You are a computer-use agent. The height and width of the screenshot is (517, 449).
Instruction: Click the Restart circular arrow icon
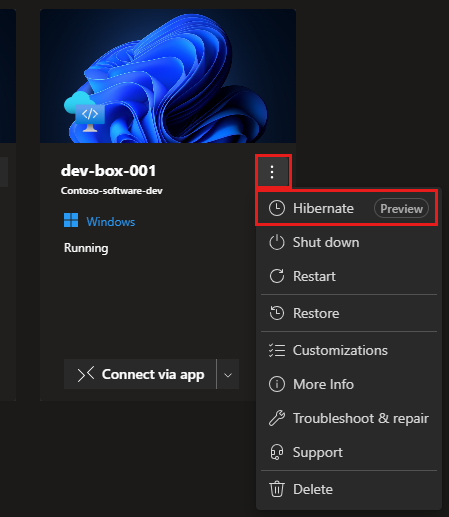click(x=277, y=276)
